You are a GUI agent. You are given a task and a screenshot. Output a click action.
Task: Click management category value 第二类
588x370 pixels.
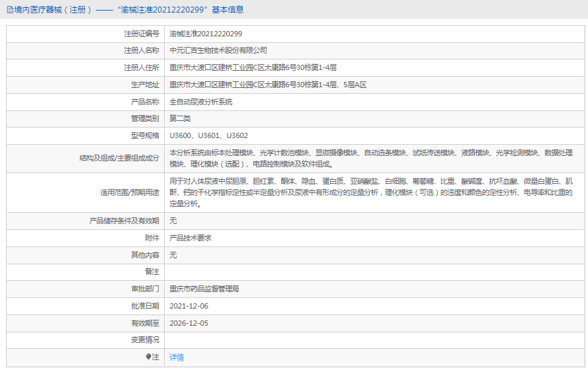[x=180, y=119]
